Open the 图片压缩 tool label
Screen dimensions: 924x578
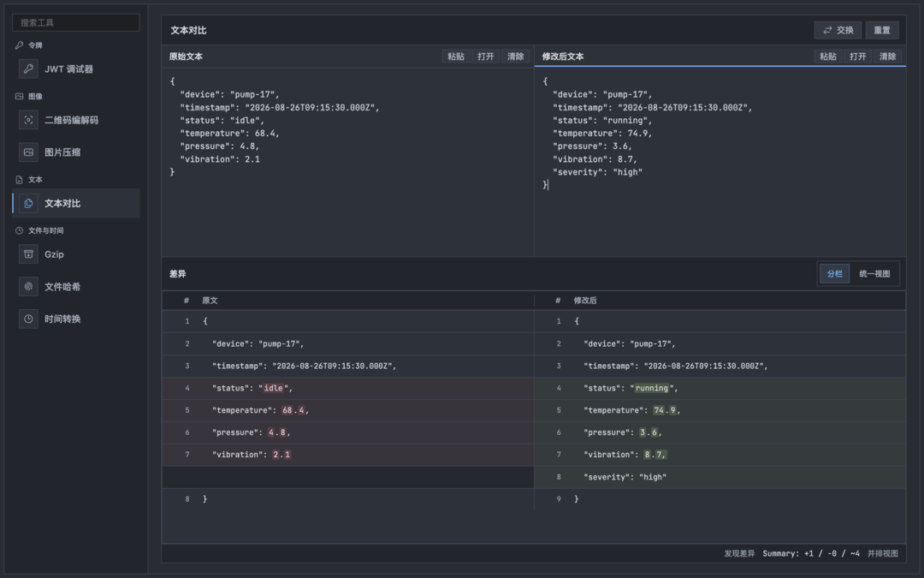(62, 152)
